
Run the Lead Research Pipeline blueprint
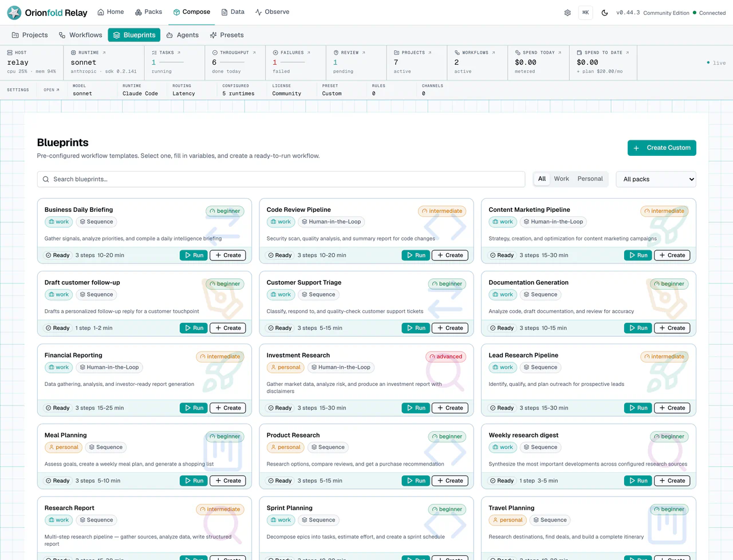tap(638, 408)
